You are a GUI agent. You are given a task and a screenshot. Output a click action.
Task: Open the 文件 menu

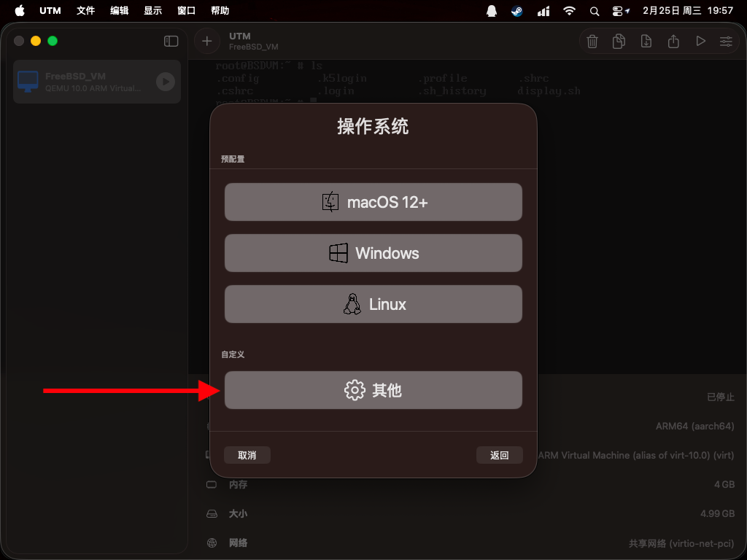pos(86,10)
